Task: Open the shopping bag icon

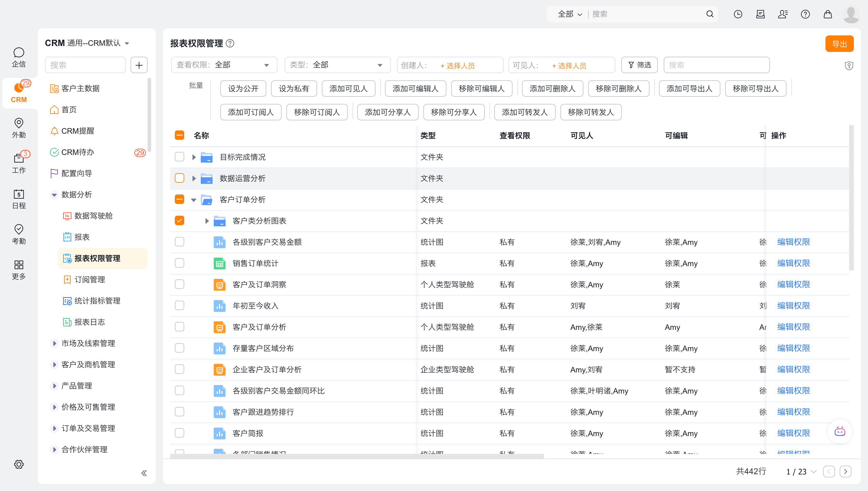Action: [x=828, y=14]
